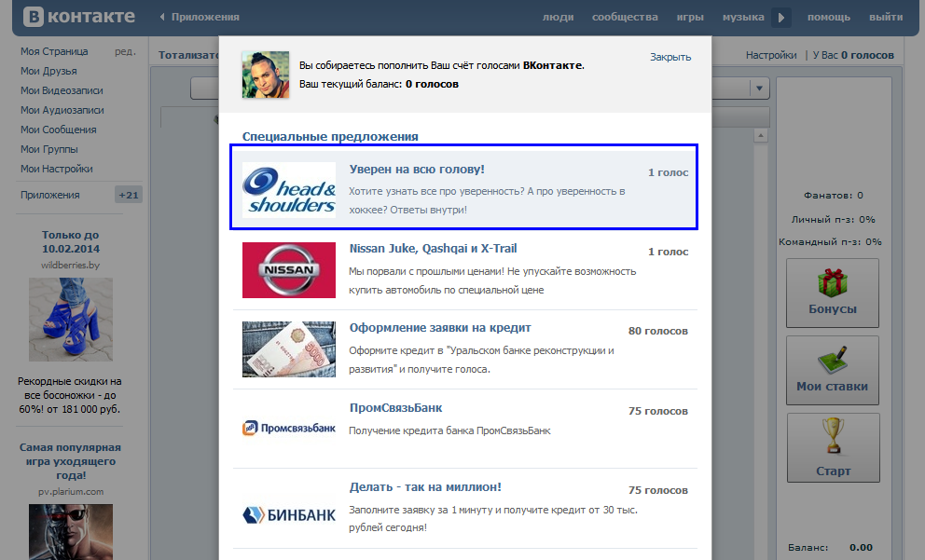This screenshot has width=925, height=560.
Task: Open the credit application money image
Action: click(x=289, y=349)
